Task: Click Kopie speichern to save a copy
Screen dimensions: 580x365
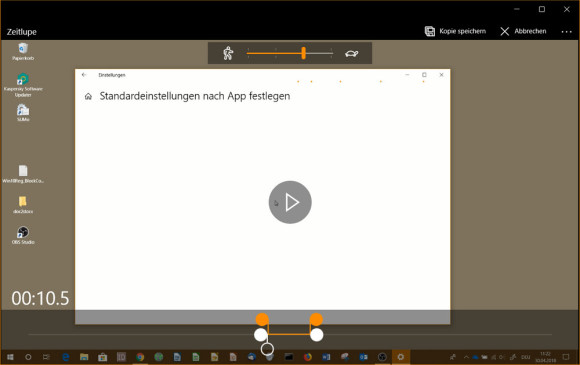Action: (455, 31)
